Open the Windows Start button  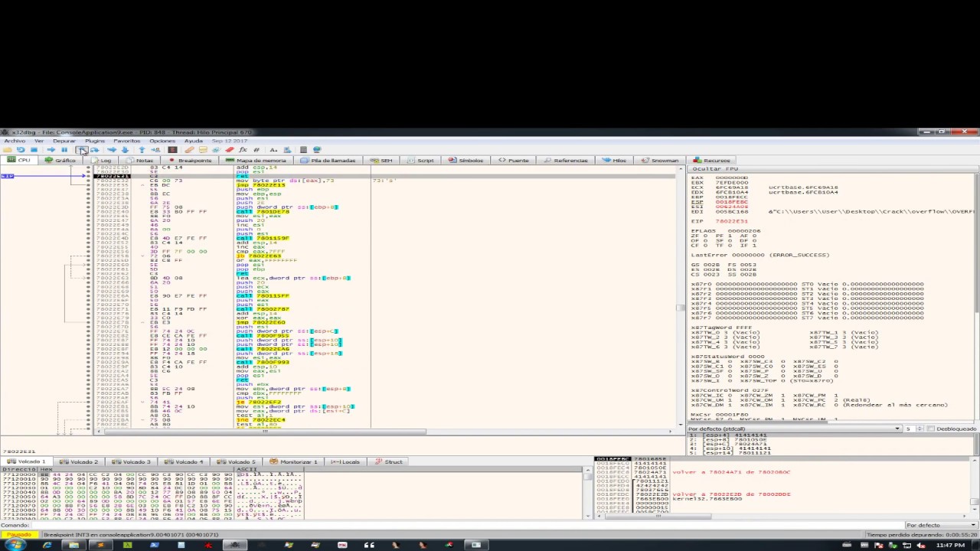point(15,545)
